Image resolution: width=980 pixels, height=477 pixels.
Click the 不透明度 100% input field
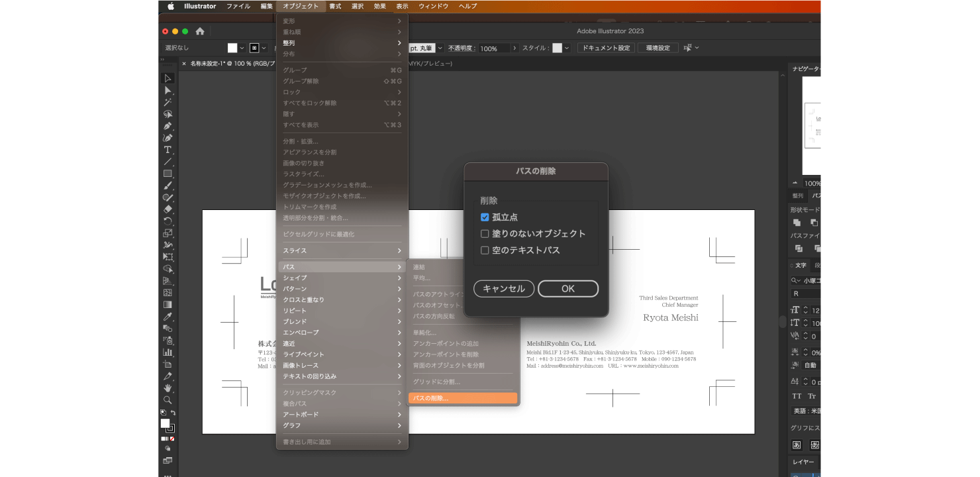pyautogui.click(x=494, y=48)
